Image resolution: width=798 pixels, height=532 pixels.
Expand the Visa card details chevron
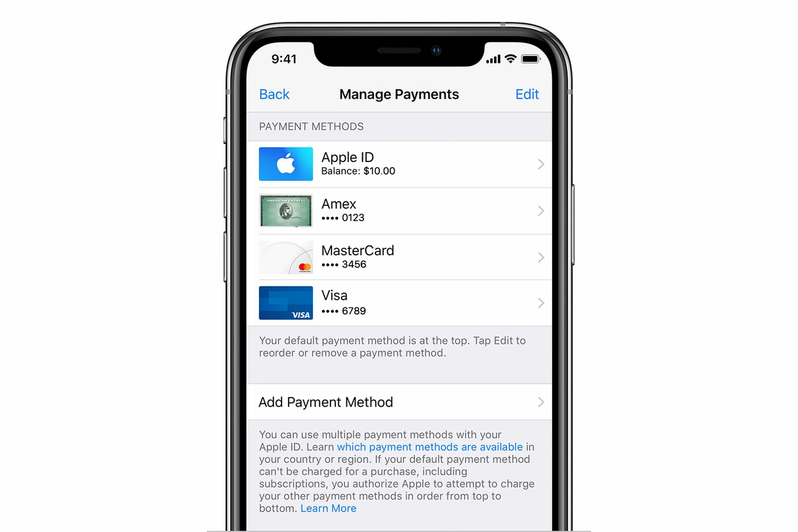540,303
